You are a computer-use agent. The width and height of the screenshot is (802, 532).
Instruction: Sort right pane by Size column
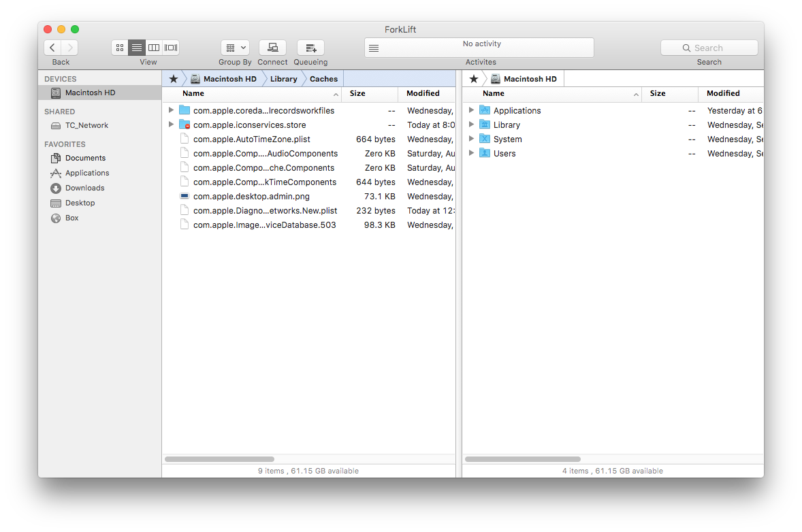pyautogui.click(x=670, y=93)
